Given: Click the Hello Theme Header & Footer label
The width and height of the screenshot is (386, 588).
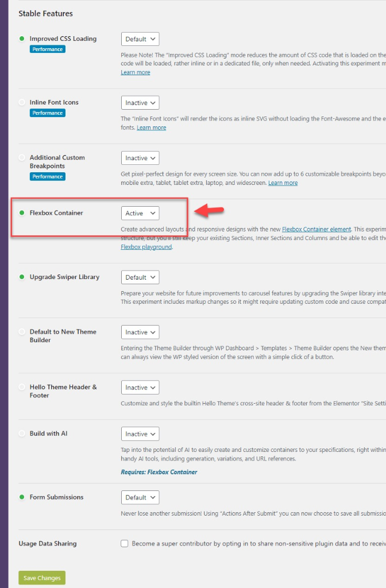Looking at the screenshot, I should [x=63, y=391].
